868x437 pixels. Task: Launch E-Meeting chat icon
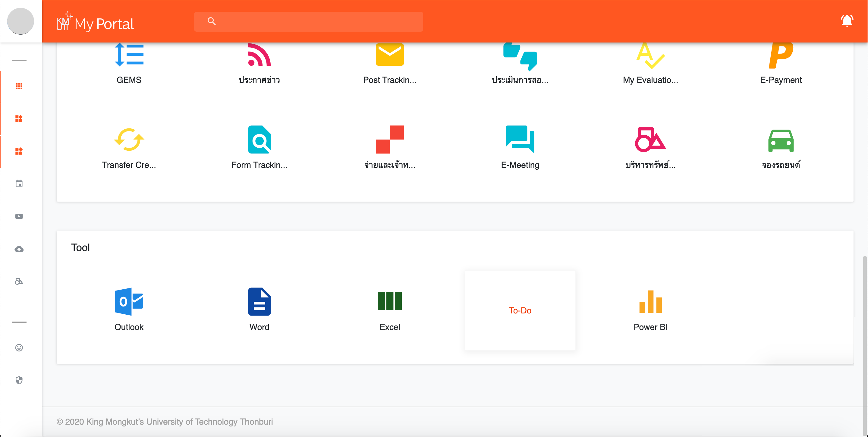point(520,140)
